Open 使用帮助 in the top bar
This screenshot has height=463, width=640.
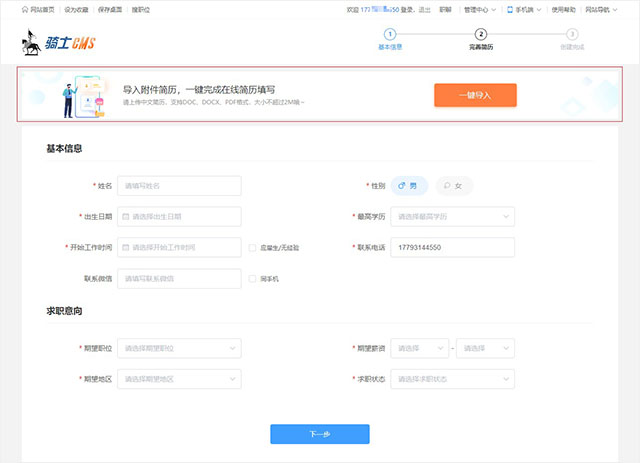click(x=563, y=10)
